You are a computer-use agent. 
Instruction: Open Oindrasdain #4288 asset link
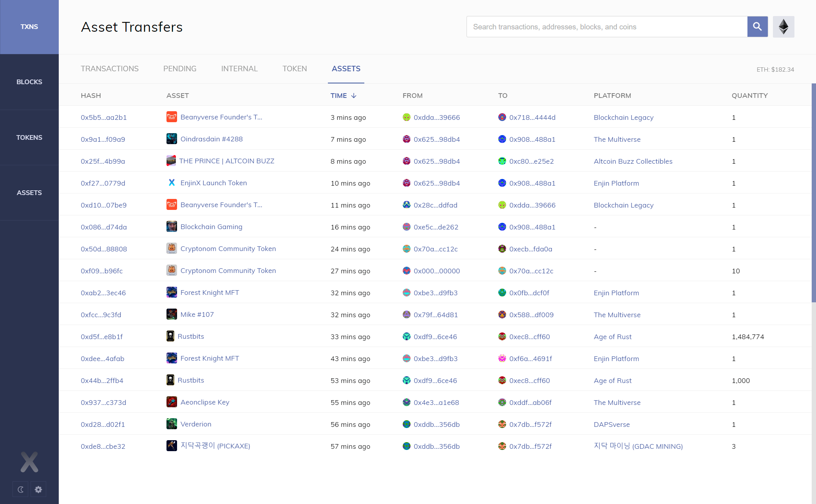pyautogui.click(x=212, y=139)
